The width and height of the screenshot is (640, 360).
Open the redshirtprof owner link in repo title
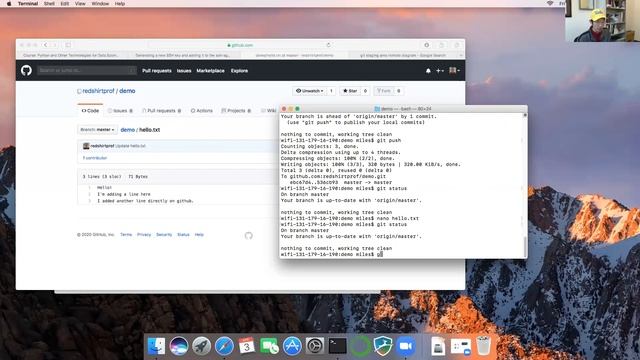point(98,91)
